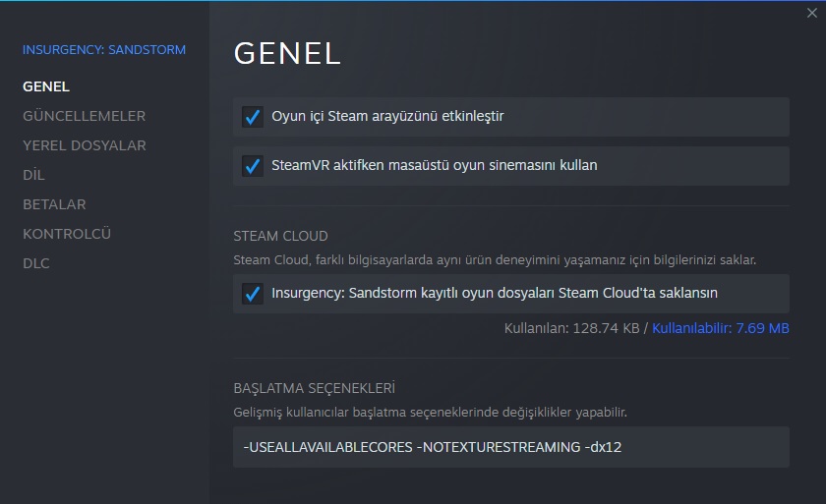Toggle the in-game Steam overlay checkbox
Image resolution: width=826 pixels, height=504 pixels.
pyautogui.click(x=253, y=117)
